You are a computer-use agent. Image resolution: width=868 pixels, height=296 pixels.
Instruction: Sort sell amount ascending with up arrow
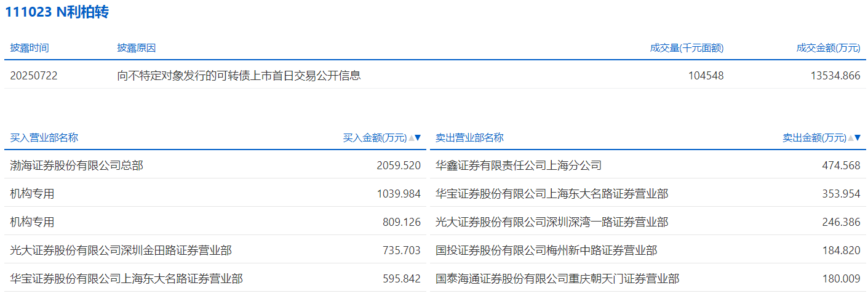point(851,138)
